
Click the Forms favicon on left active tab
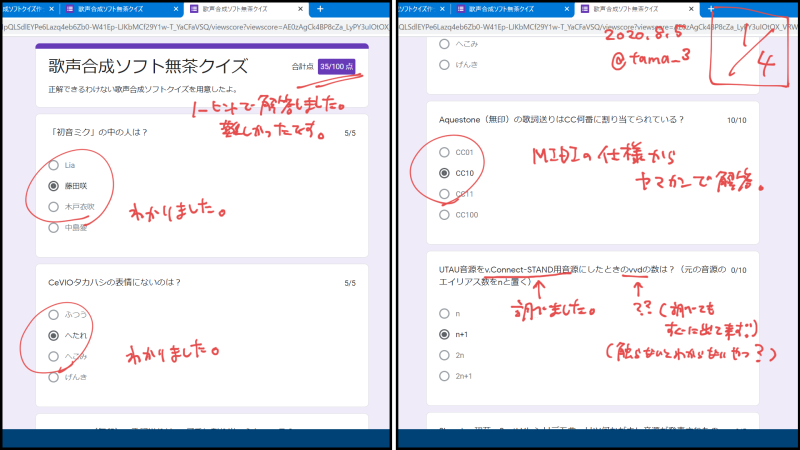tap(194, 9)
